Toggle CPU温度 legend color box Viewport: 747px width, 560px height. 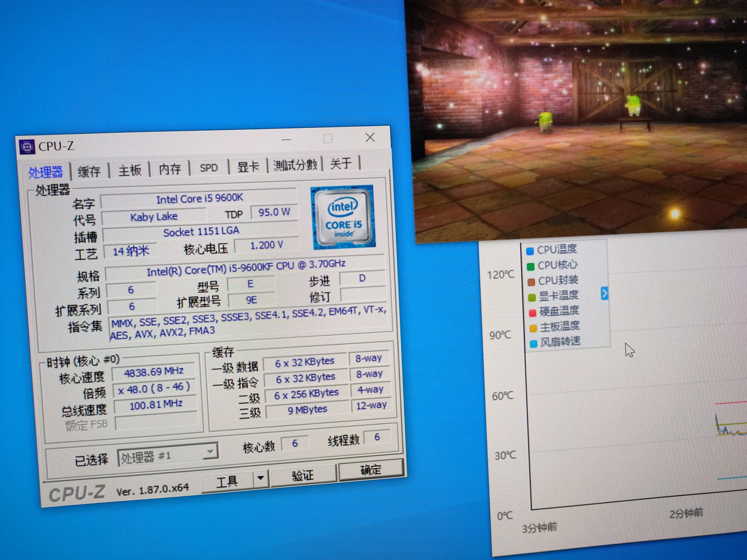(x=530, y=251)
